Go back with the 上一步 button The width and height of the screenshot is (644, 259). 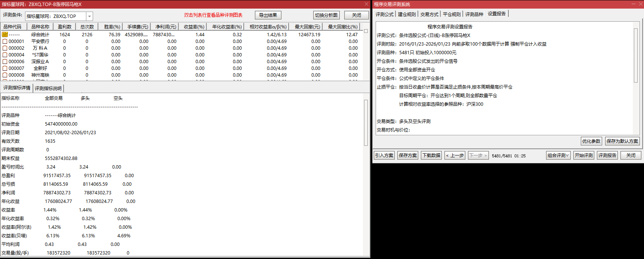point(455,155)
